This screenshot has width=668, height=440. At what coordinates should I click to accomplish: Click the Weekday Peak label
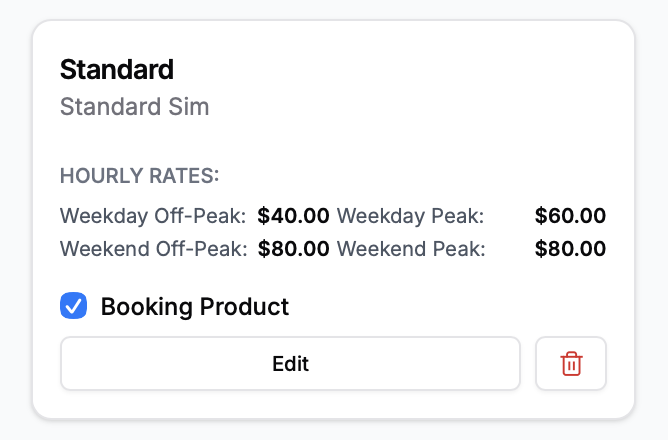(410, 215)
